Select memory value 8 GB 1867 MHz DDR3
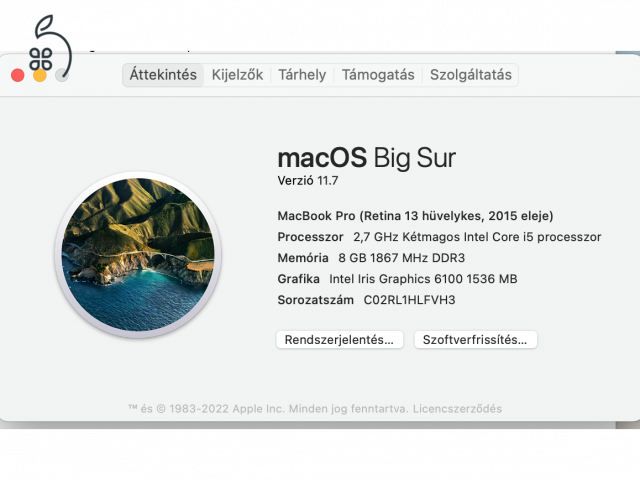 (402, 258)
